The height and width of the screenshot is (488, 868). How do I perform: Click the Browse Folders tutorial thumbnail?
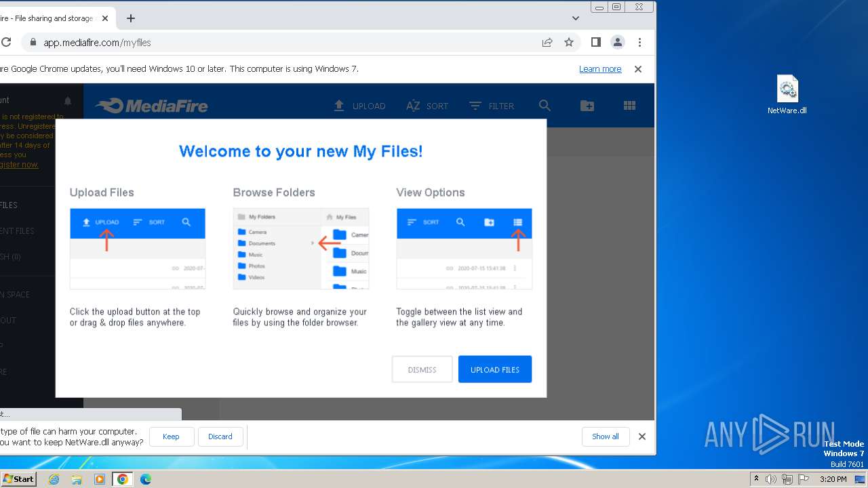click(301, 249)
